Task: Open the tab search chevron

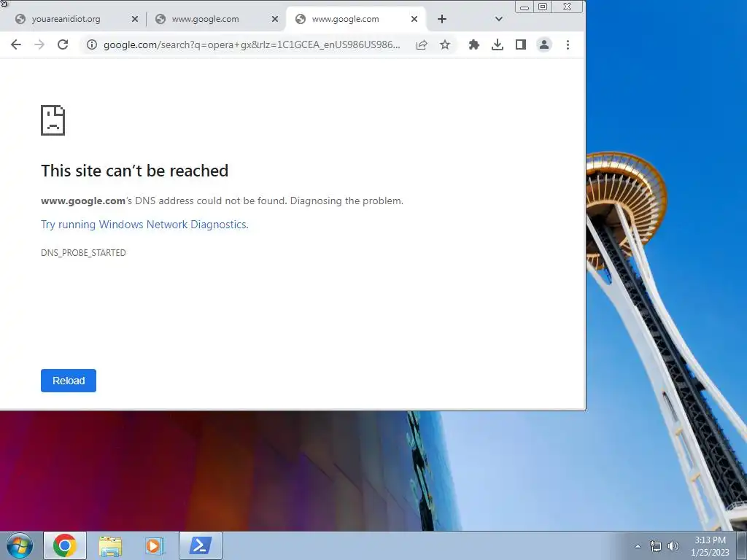Action: pyautogui.click(x=499, y=19)
